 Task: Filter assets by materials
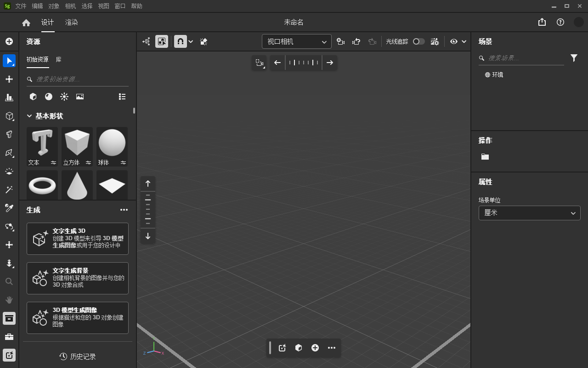click(x=49, y=97)
